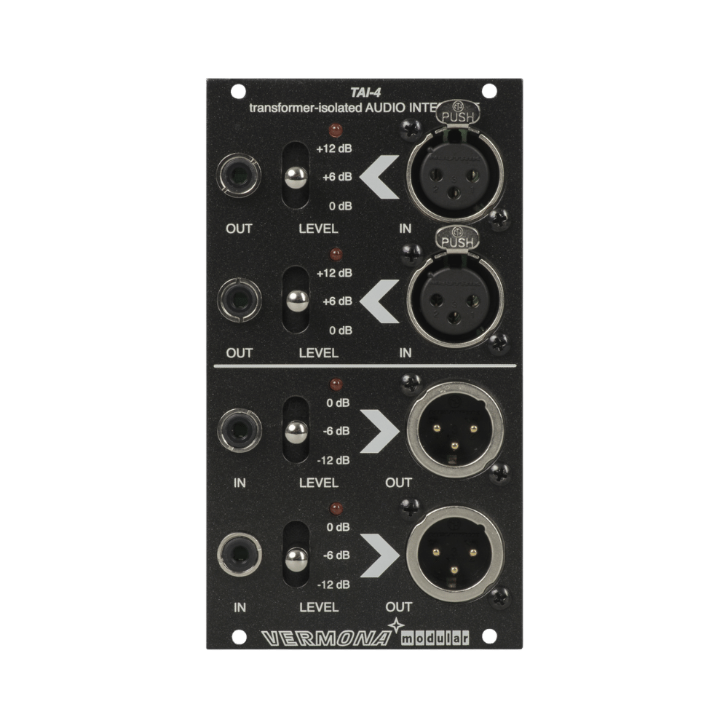Click the left-pointing arrow in the topmost row
Screen dimensions: 728x728
[379, 177]
